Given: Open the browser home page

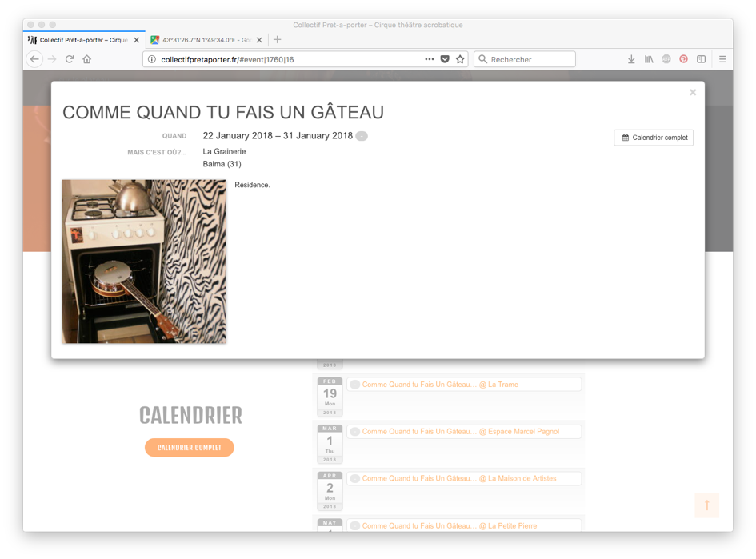Looking at the screenshot, I should click(x=86, y=59).
